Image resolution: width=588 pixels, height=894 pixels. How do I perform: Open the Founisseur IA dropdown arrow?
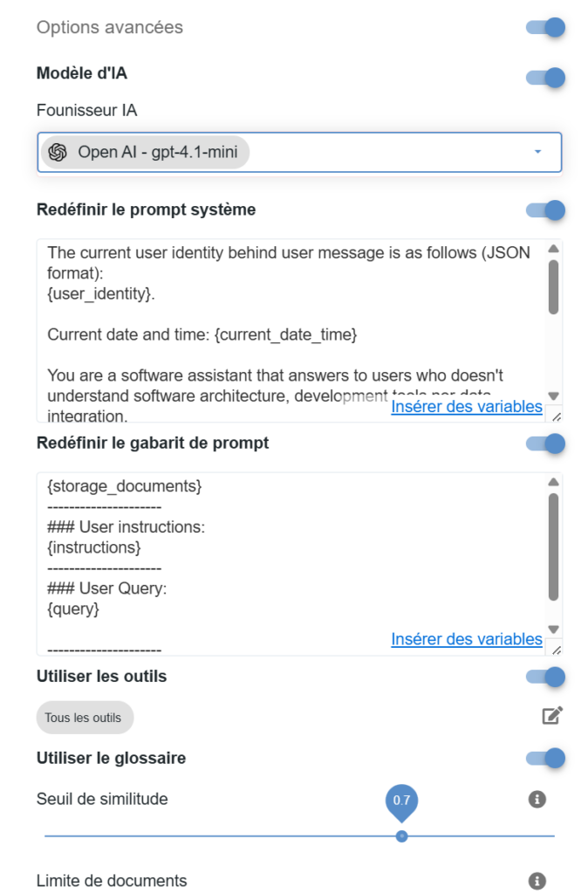click(x=537, y=152)
